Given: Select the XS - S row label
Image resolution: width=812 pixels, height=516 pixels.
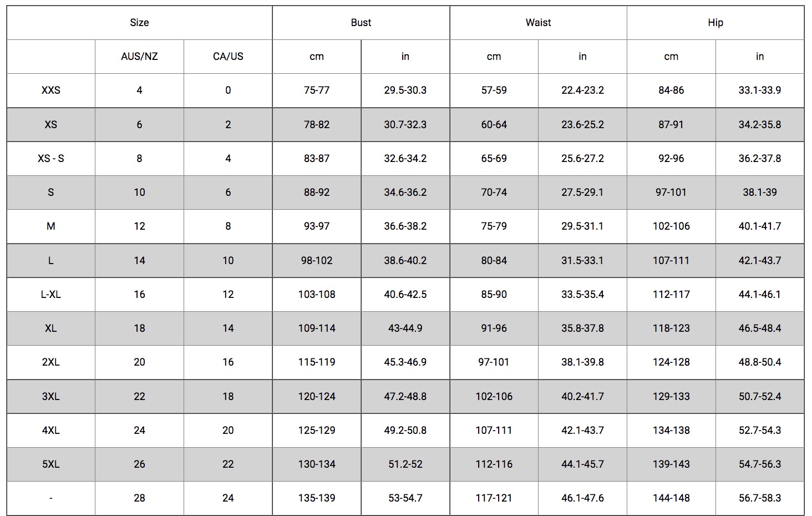Looking at the screenshot, I should click(51, 159).
